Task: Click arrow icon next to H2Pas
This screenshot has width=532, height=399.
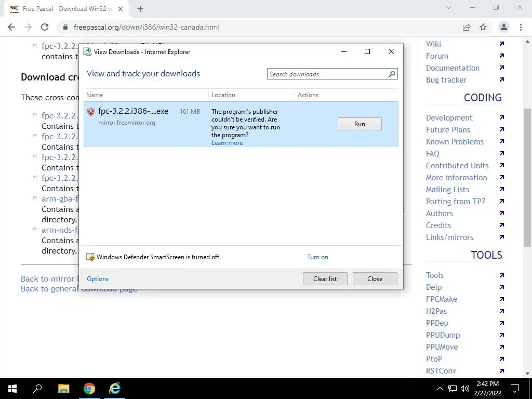Action: [x=502, y=311]
